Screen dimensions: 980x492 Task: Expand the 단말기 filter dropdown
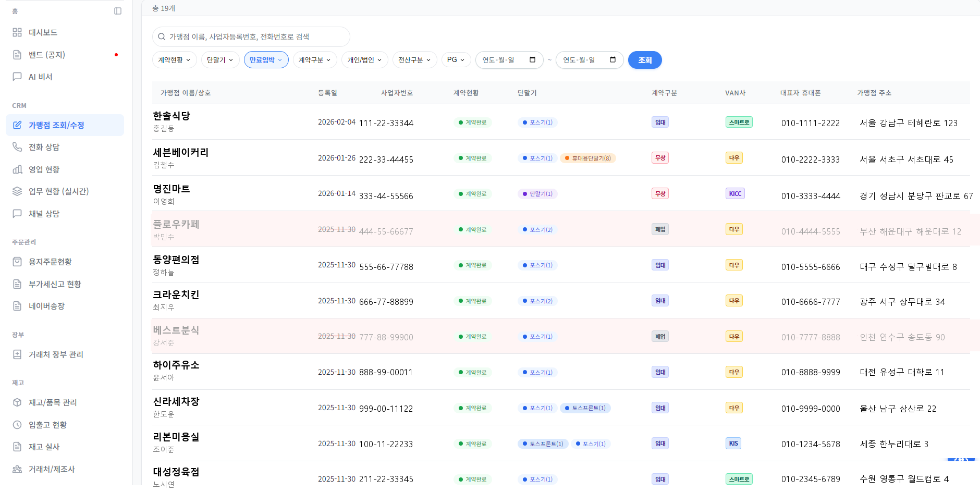(x=220, y=60)
